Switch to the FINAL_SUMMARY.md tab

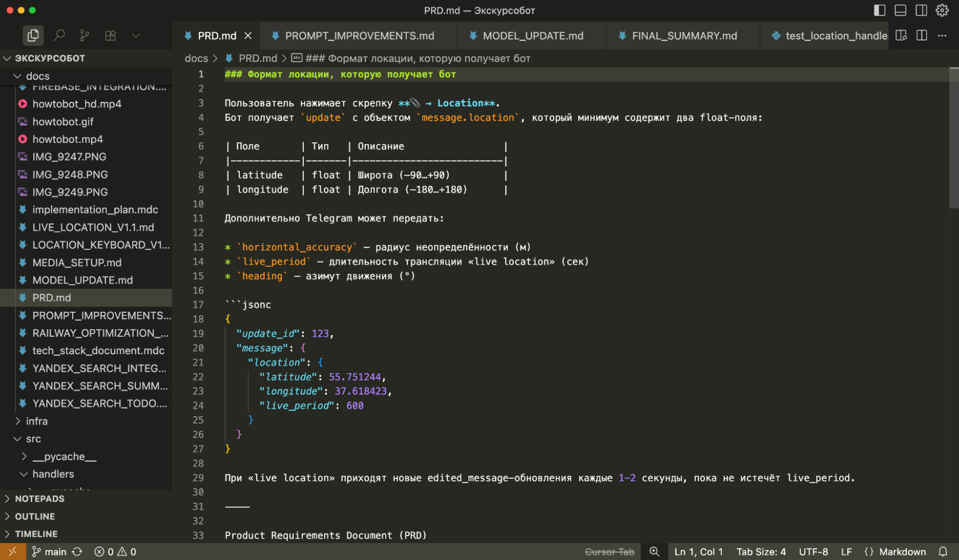click(684, 36)
